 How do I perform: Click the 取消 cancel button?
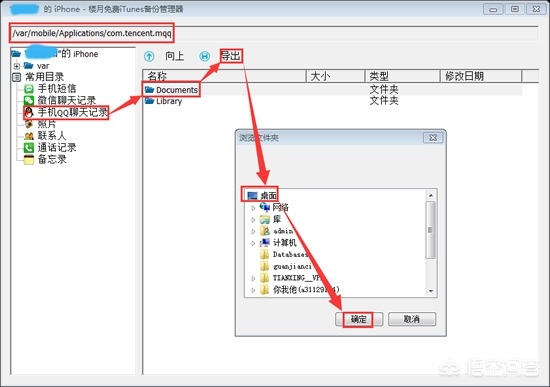coord(412,319)
